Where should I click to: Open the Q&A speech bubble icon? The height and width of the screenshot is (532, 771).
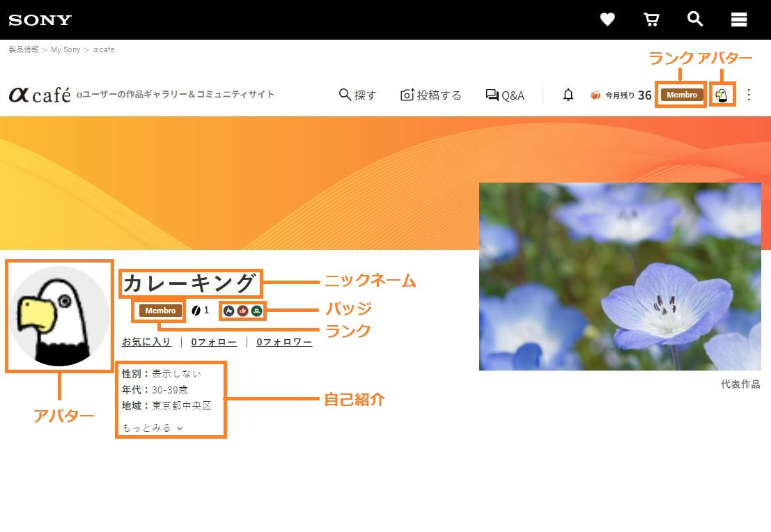click(x=492, y=95)
